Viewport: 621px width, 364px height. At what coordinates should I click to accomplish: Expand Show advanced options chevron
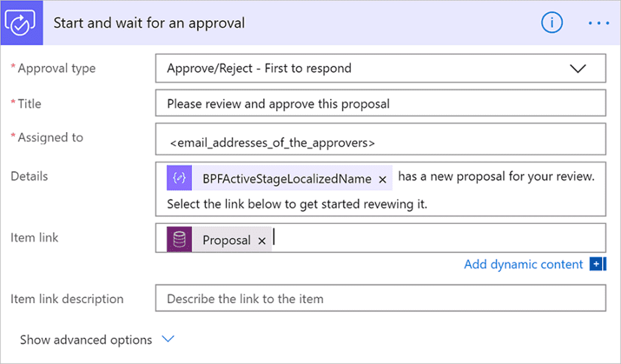click(167, 340)
